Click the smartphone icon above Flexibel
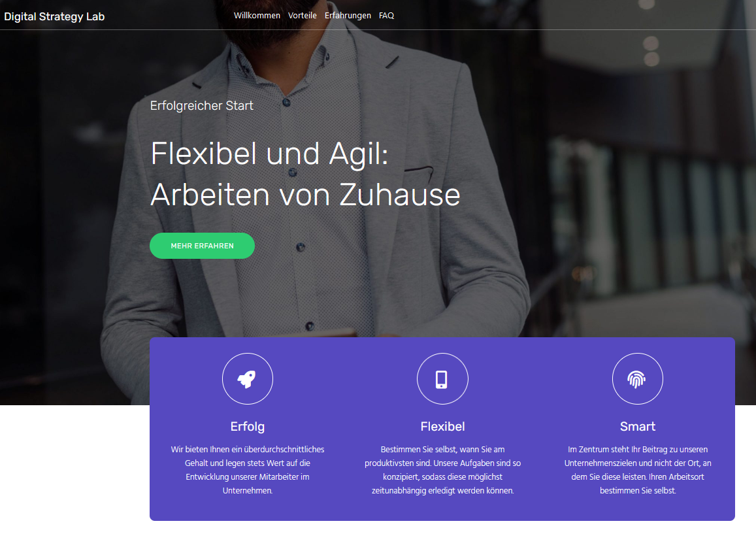The height and width of the screenshot is (549, 756). pos(442,378)
